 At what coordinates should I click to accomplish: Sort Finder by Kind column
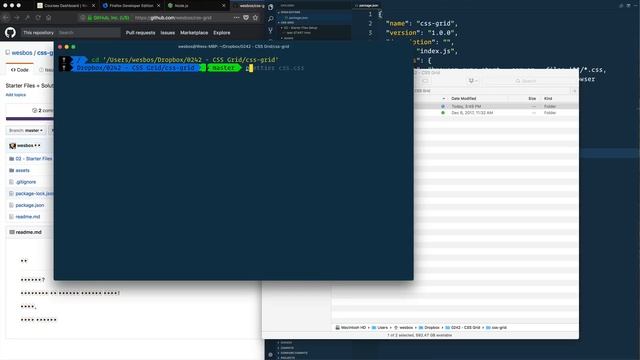pos(548,99)
